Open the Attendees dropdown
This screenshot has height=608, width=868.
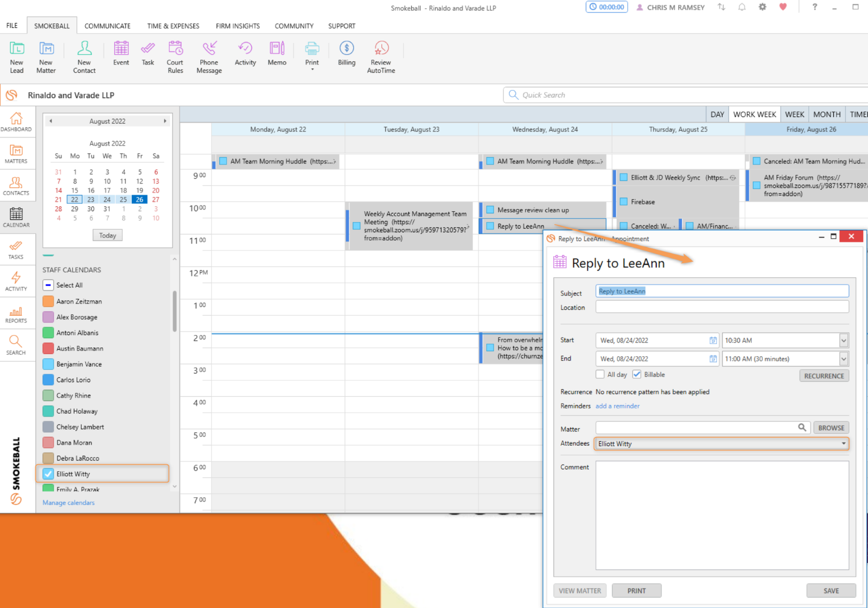(844, 444)
